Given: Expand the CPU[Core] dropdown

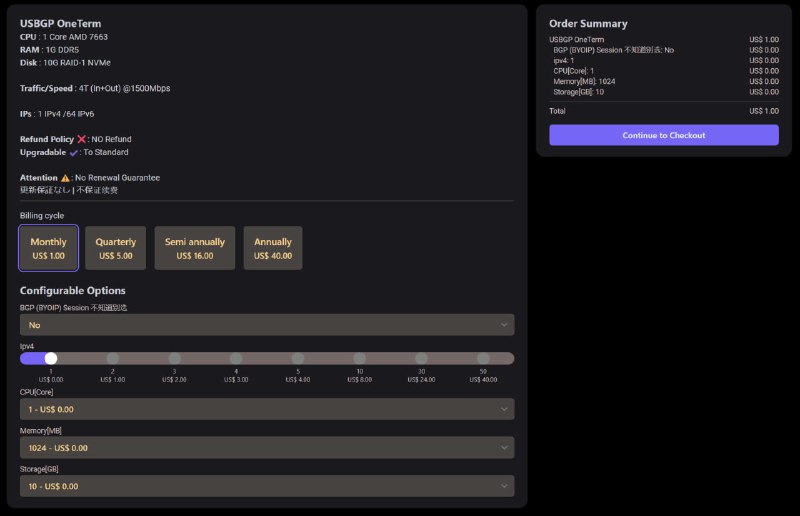Looking at the screenshot, I should [267, 409].
